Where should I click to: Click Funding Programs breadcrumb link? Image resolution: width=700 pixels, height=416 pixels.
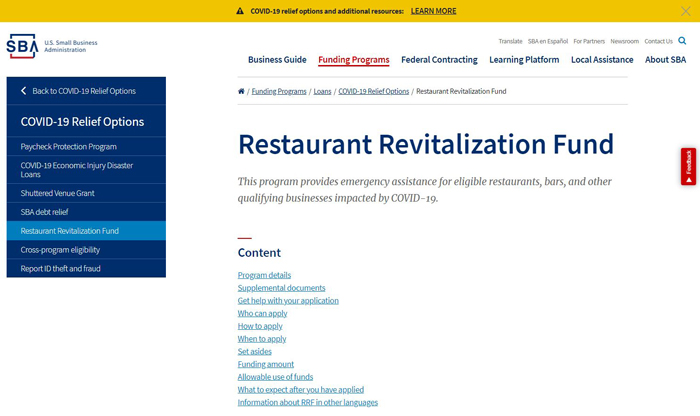tap(279, 92)
